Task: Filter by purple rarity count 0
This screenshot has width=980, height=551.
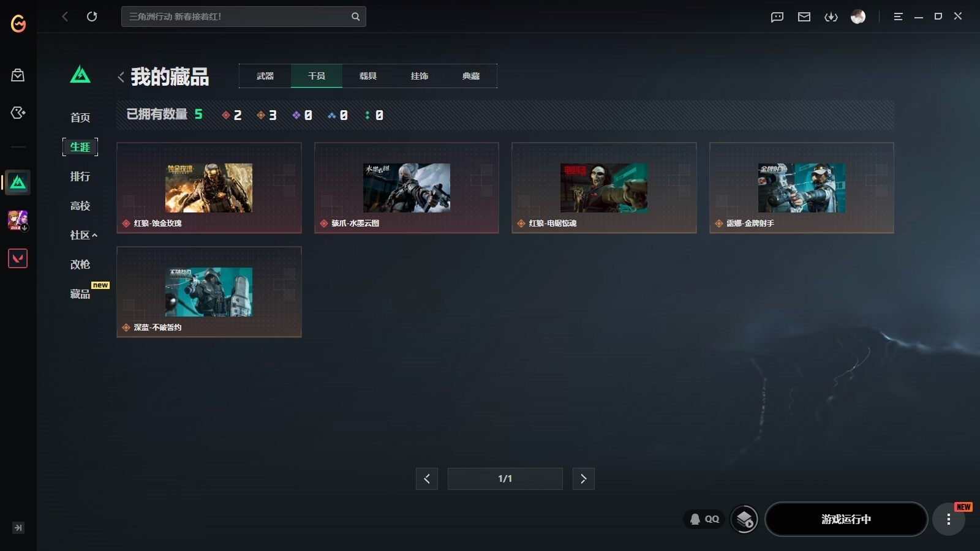Action: pyautogui.click(x=303, y=115)
